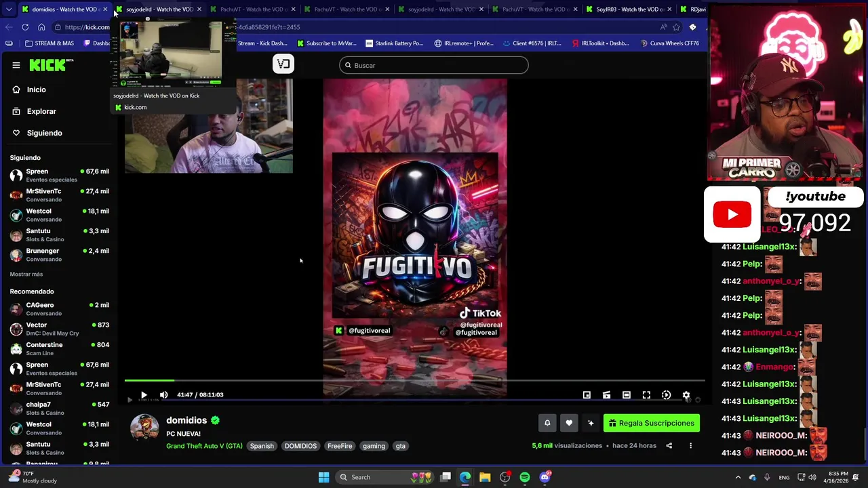
Task: Click the sparkle icon beside heart button
Action: coord(591,423)
